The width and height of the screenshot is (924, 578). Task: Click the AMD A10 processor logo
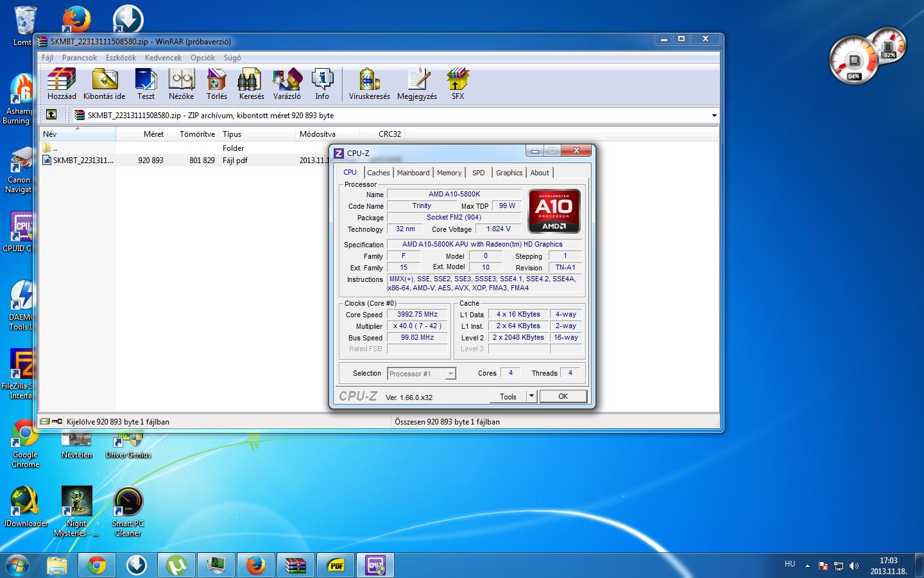[554, 211]
